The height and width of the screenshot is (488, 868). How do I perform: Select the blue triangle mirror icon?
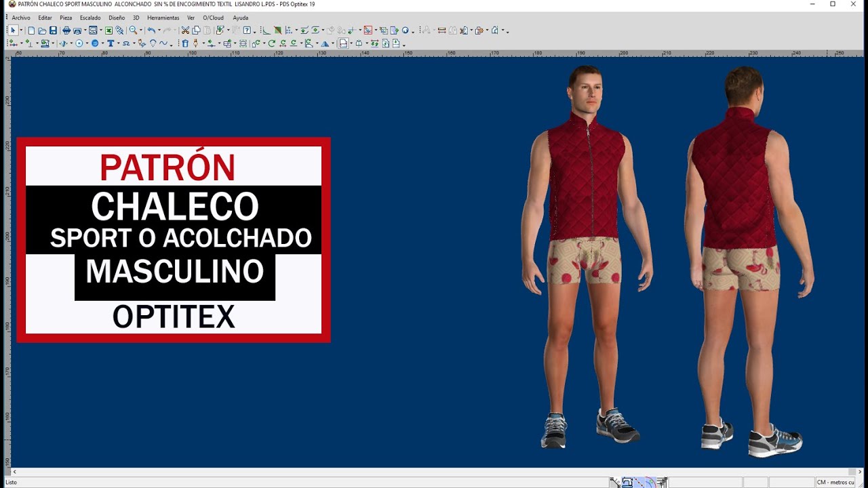pyautogui.click(x=325, y=43)
